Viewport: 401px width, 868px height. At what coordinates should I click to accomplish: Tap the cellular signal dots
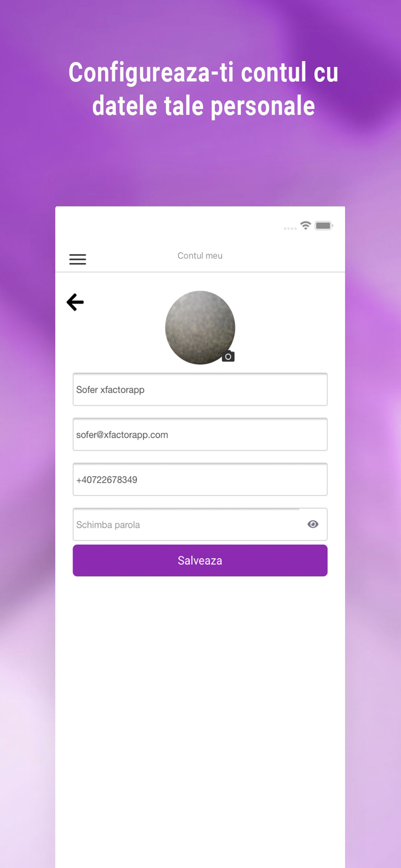tap(290, 228)
